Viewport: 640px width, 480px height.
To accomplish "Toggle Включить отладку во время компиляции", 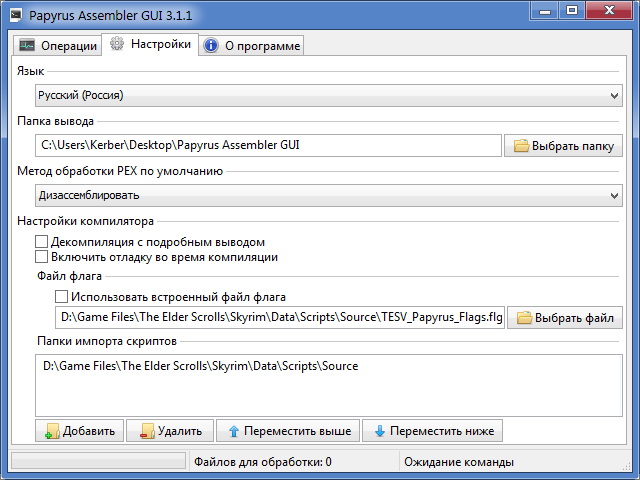I will (x=41, y=257).
